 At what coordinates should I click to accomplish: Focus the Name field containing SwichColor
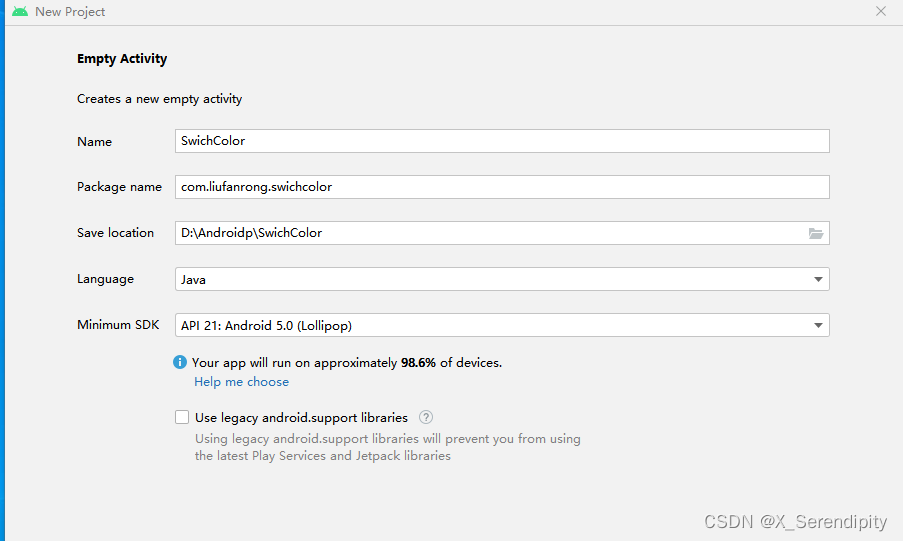pos(502,141)
